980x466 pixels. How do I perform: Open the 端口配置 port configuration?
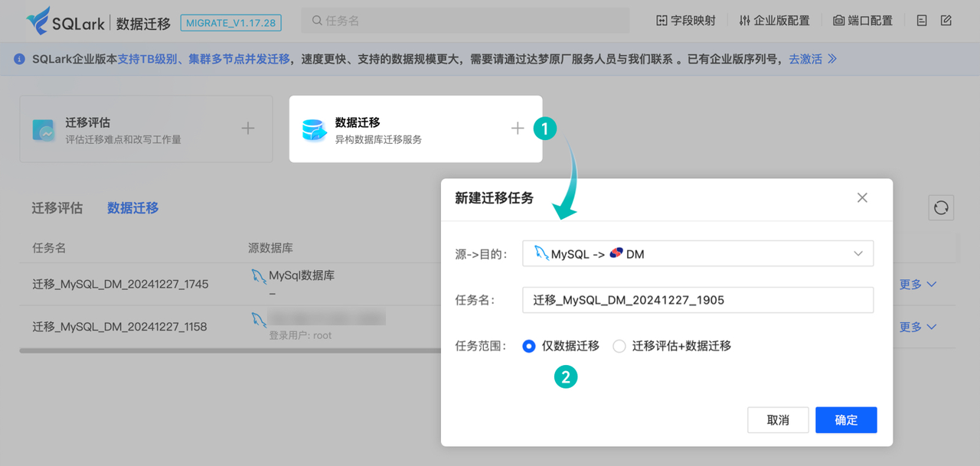(x=862, y=21)
